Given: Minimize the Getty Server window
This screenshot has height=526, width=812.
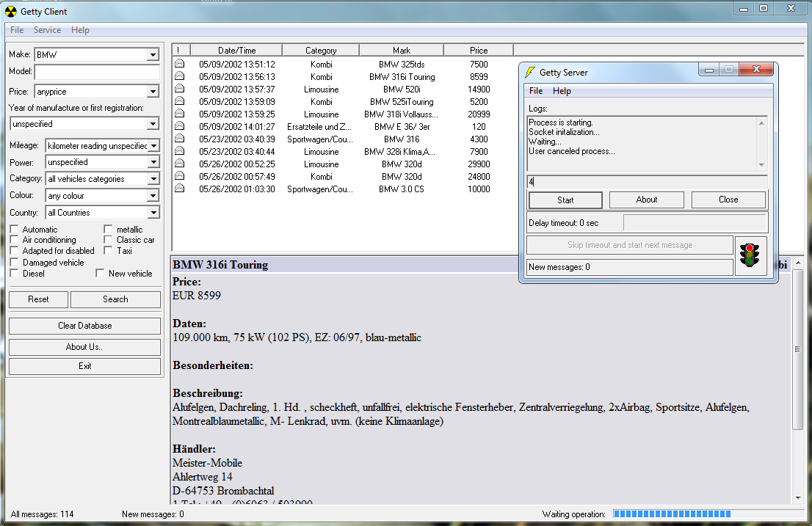Looking at the screenshot, I should tap(709, 69).
